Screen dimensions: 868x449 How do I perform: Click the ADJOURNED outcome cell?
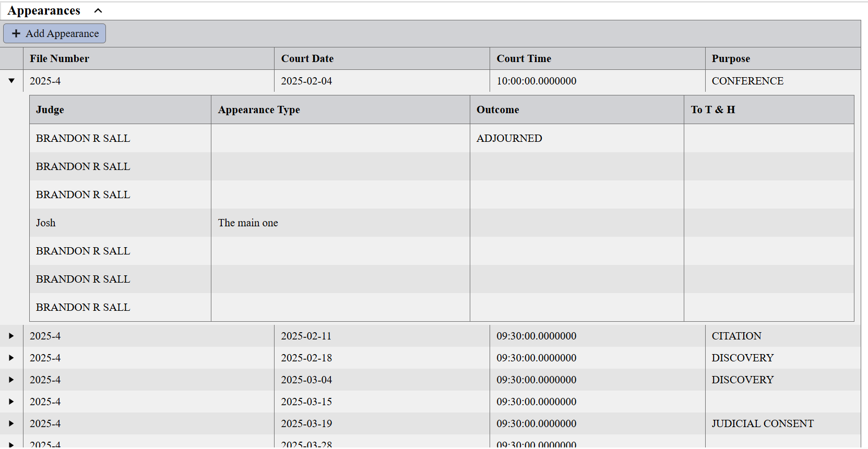point(509,138)
